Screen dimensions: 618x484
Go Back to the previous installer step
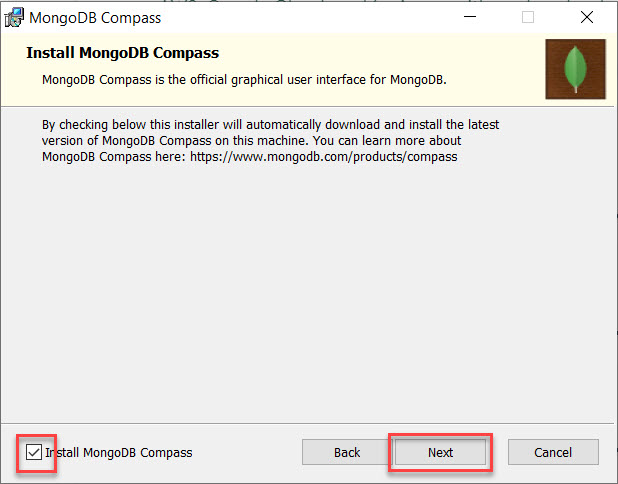[x=347, y=452]
